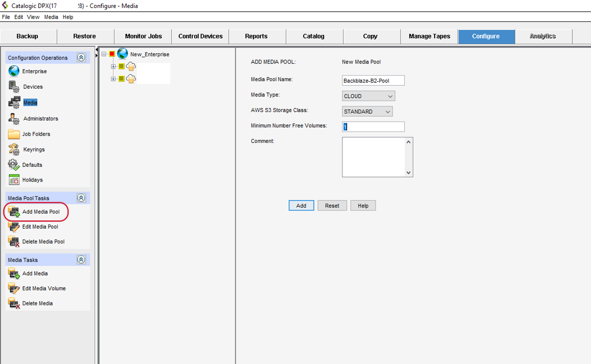Click the Edit Media Volume label
Screen dimensions: 591x364
(x=44, y=288)
